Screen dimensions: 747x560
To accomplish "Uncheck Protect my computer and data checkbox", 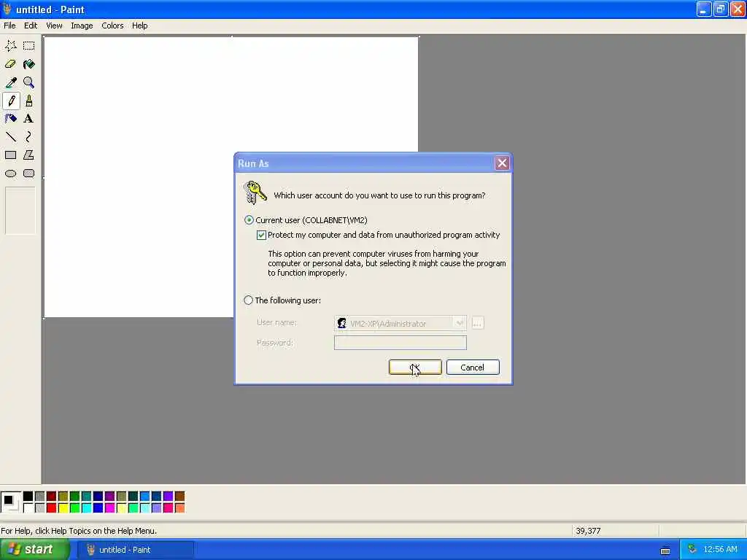I will point(261,235).
